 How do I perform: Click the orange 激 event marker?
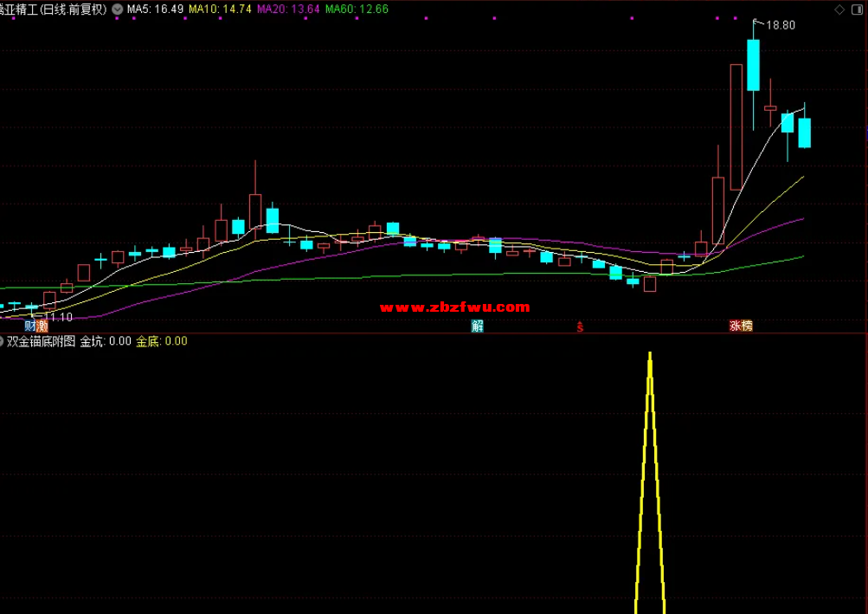42,326
